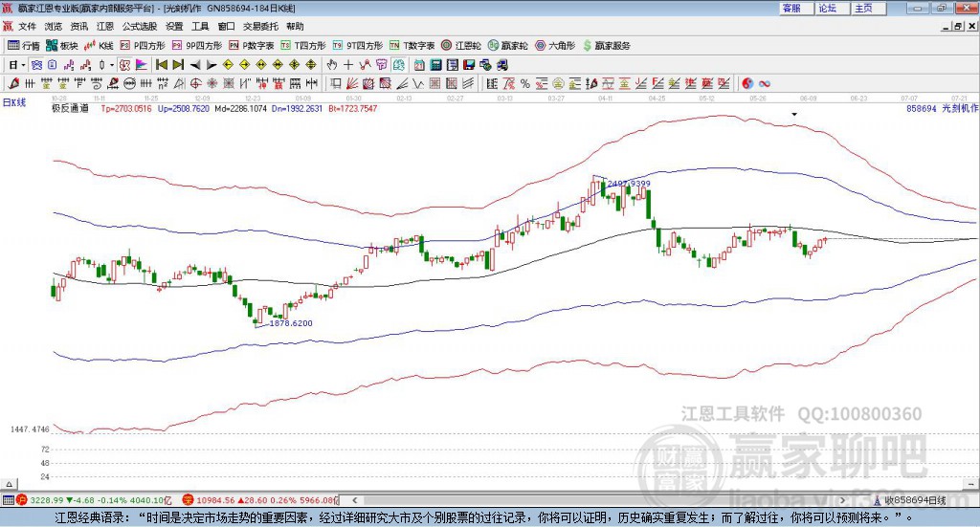This screenshot has height=527, width=980.
Task: Click the infinity loop icon
Action: click(765, 83)
